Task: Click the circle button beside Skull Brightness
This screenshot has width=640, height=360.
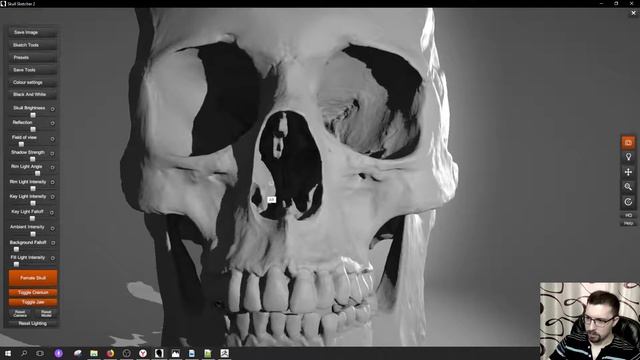Action: 52,109
